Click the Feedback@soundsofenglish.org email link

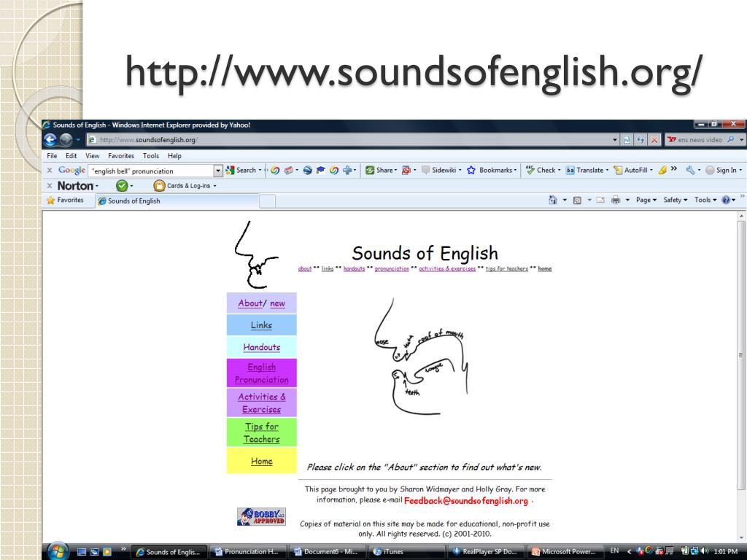pyautogui.click(x=466, y=500)
